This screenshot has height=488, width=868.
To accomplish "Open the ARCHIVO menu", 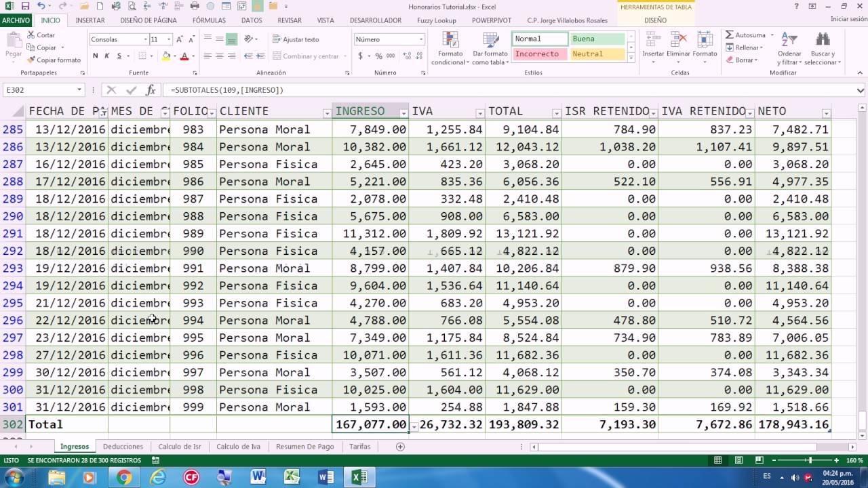I will 16,20.
